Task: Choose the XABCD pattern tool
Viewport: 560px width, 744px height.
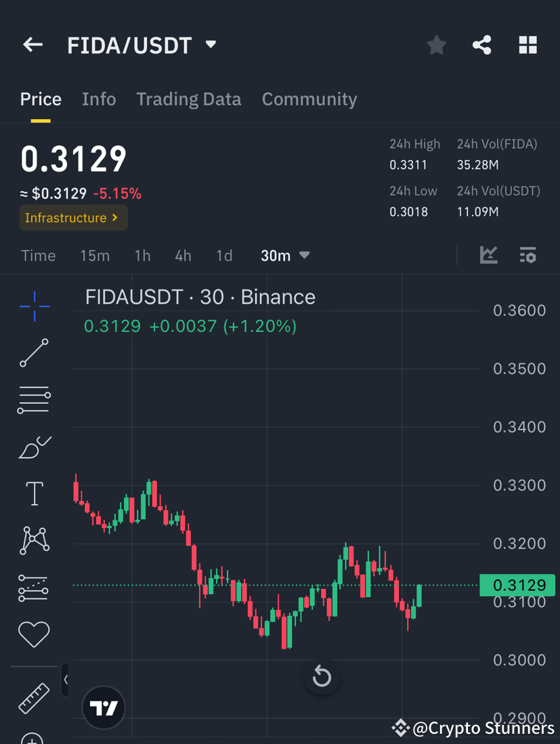Action: [x=34, y=539]
